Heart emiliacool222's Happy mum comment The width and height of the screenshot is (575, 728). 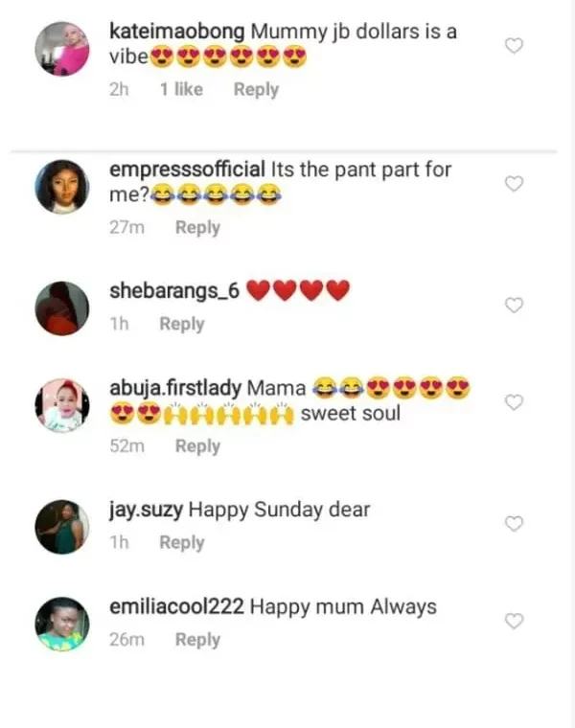tap(514, 621)
